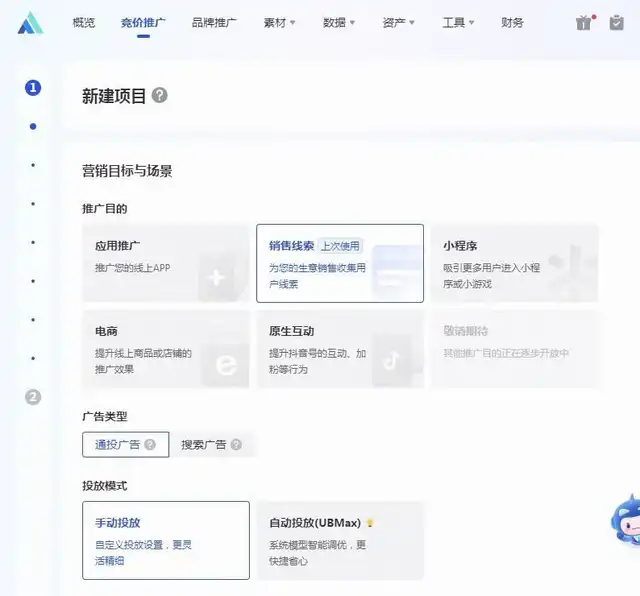Open the clipboard task icon in header
This screenshot has height=596, width=640.
pyautogui.click(x=616, y=22)
